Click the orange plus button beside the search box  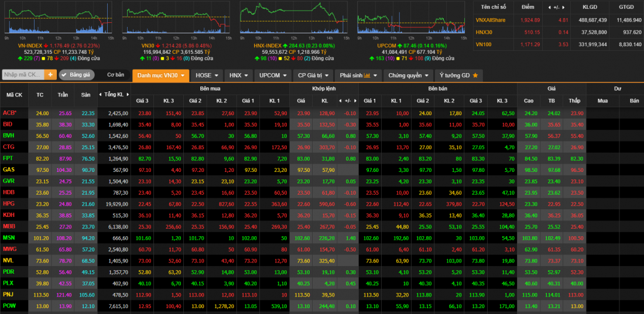(50, 75)
